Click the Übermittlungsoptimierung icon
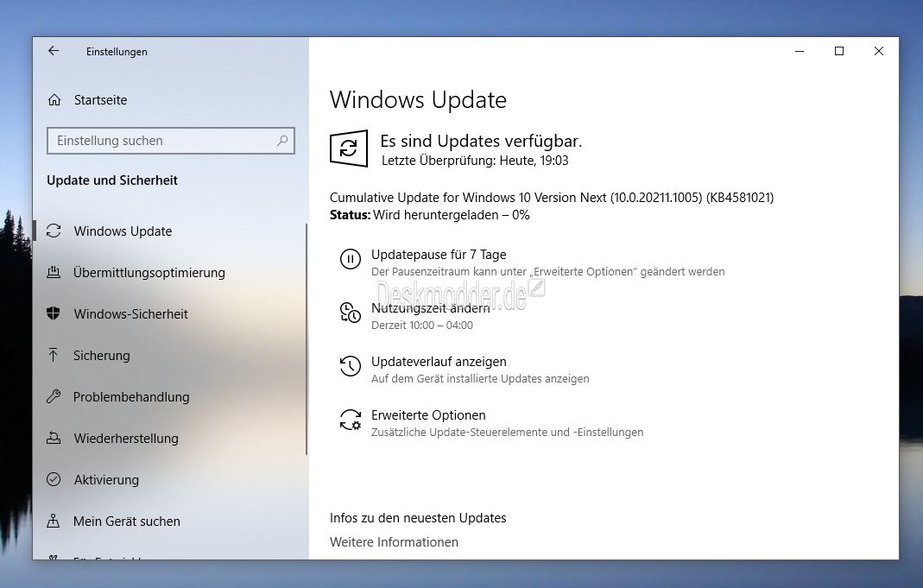 pyautogui.click(x=54, y=272)
